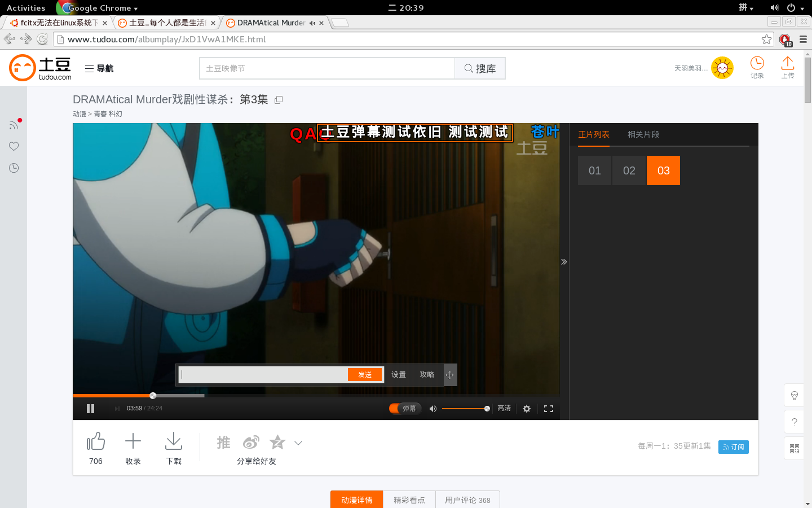The width and height of the screenshot is (812, 508).
Task: Open 动漫 breadcrumb link
Action: [80, 113]
